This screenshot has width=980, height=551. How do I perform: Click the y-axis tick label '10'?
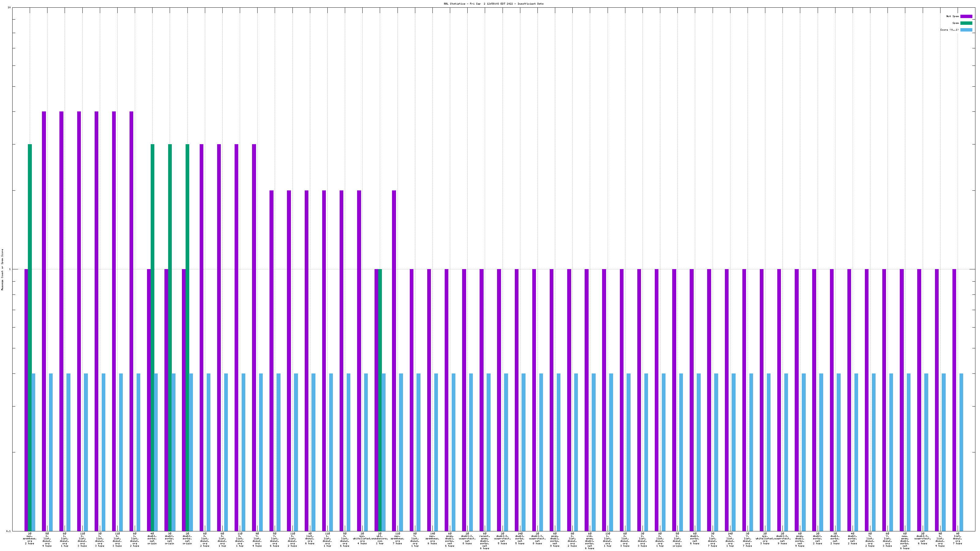(x=9, y=8)
